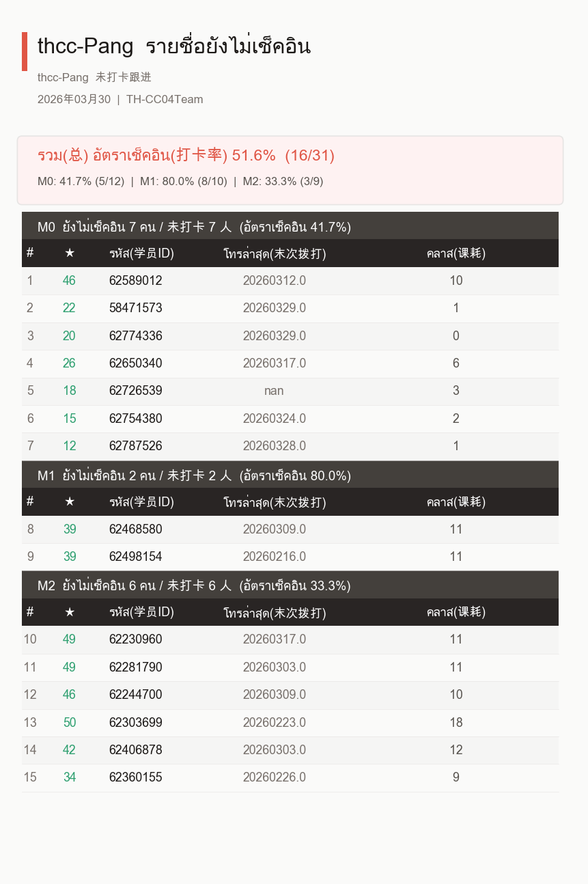Click the star column header in M0 table
Viewport: 588px width, 884px height.
(70, 253)
